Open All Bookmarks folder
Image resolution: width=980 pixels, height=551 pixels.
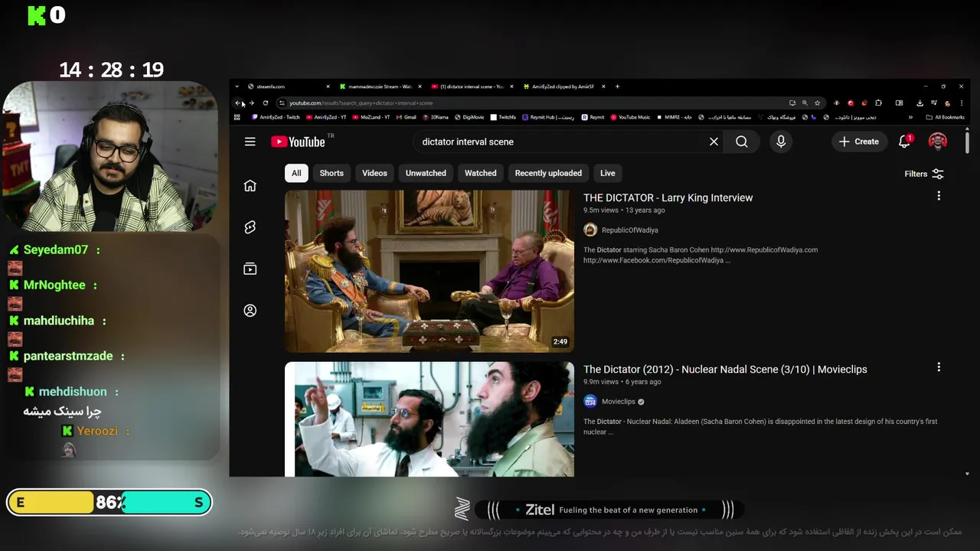tap(945, 117)
